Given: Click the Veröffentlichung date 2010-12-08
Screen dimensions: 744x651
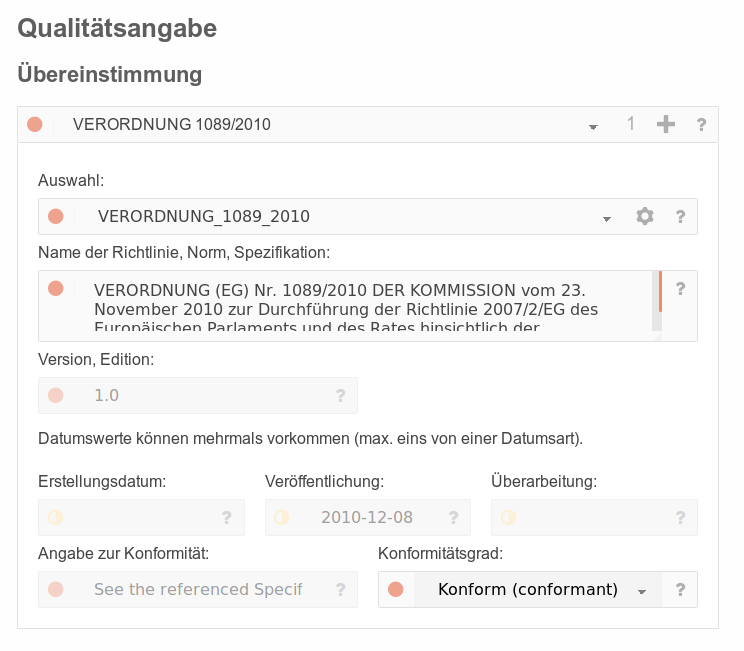Looking at the screenshot, I should tap(367, 517).
